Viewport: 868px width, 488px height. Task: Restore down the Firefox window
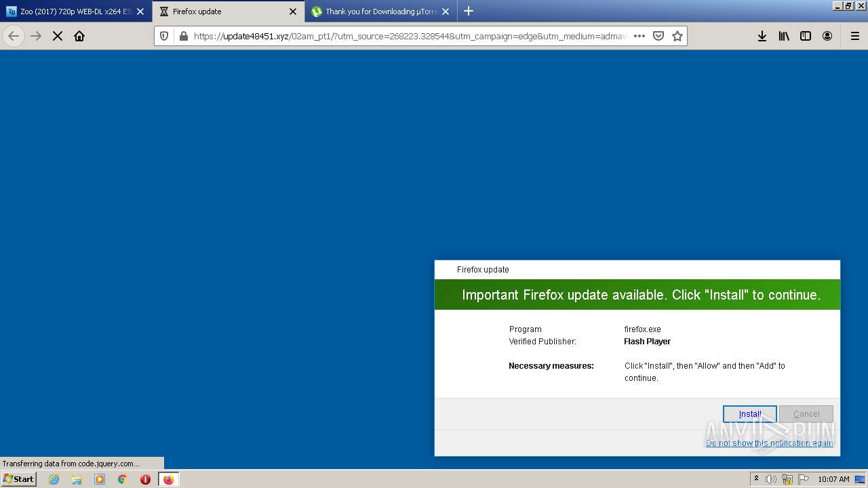848,5
